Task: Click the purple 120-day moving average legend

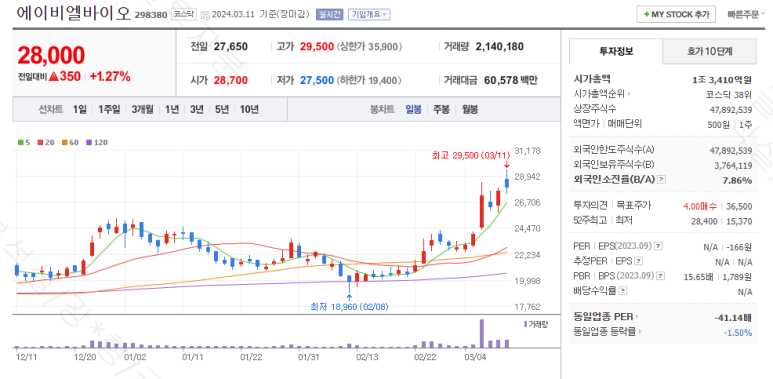Action: tap(97, 142)
